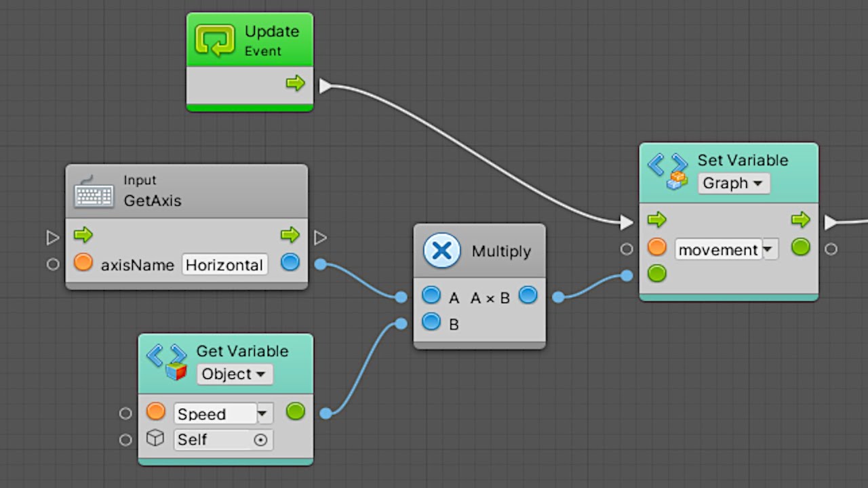Click the Set Variable node icon
Screen dimensions: 868x488
click(x=668, y=171)
